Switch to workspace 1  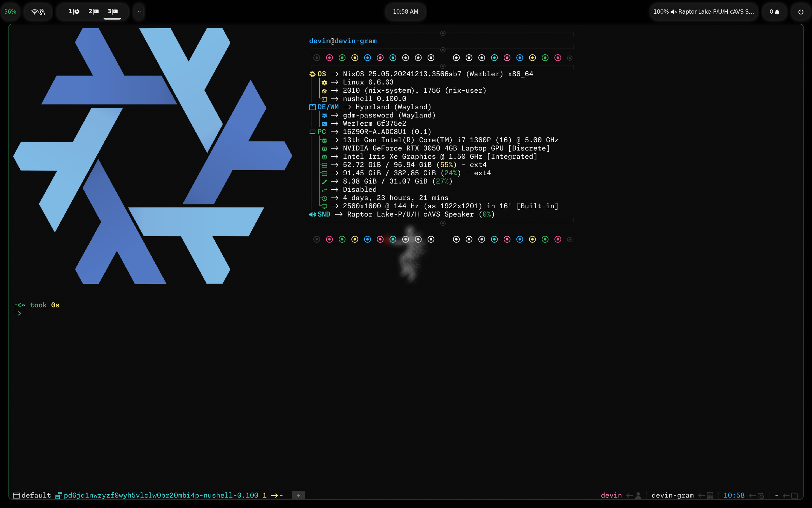(x=74, y=11)
